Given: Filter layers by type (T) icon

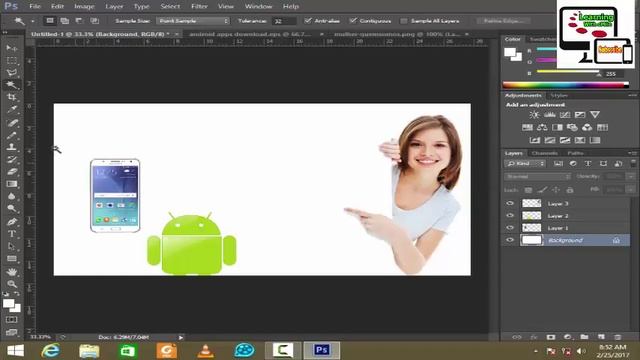Looking at the screenshot, I should pyautogui.click(x=588, y=164).
